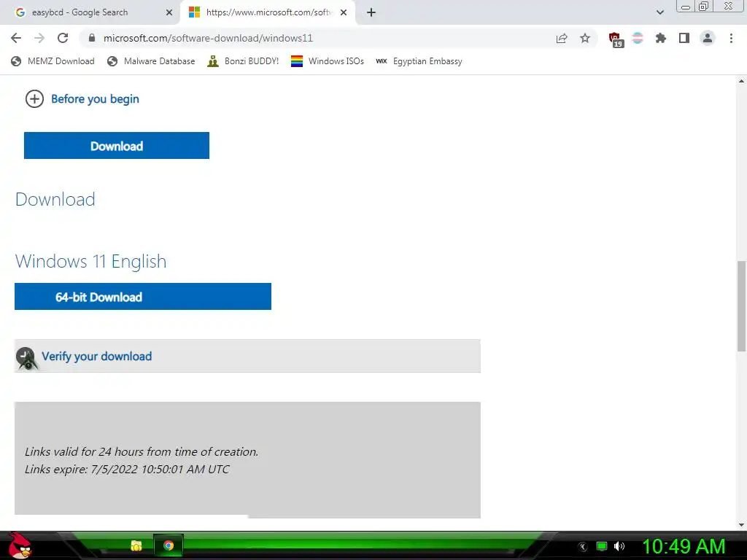Click the scrollbar up arrow
This screenshot has height=560, width=747.
coord(741,82)
